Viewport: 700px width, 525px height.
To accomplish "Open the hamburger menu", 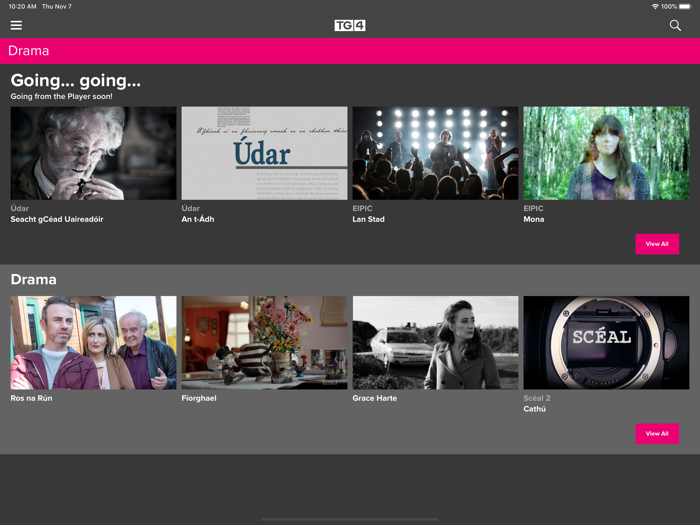I will pyautogui.click(x=16, y=25).
